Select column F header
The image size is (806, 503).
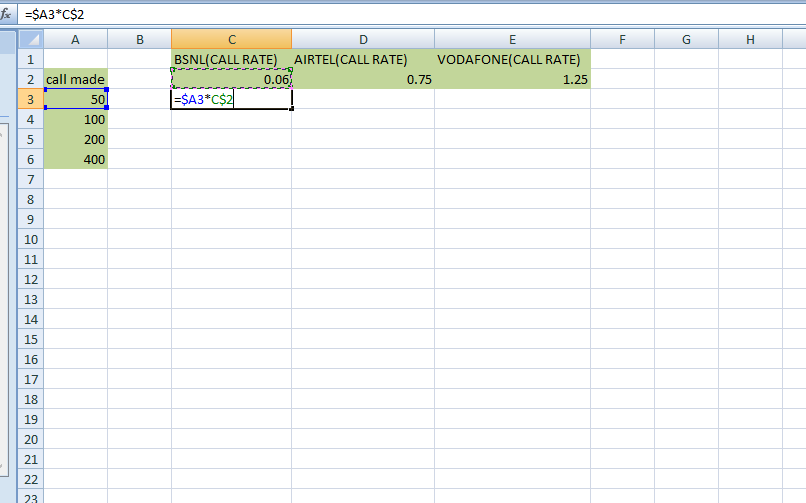(622, 40)
